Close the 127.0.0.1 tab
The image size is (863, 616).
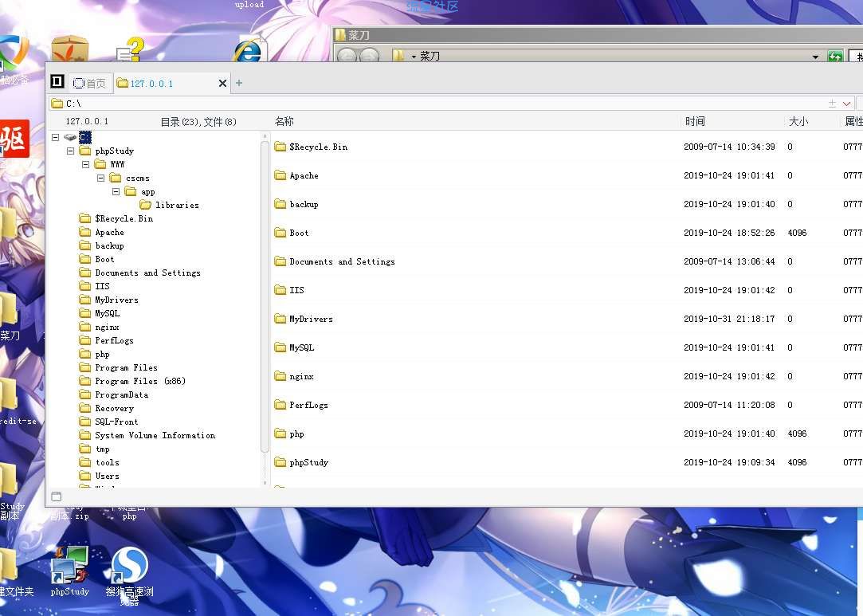tap(222, 83)
